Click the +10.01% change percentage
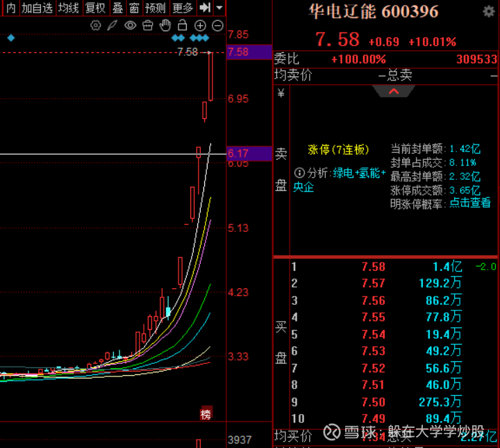 click(433, 42)
